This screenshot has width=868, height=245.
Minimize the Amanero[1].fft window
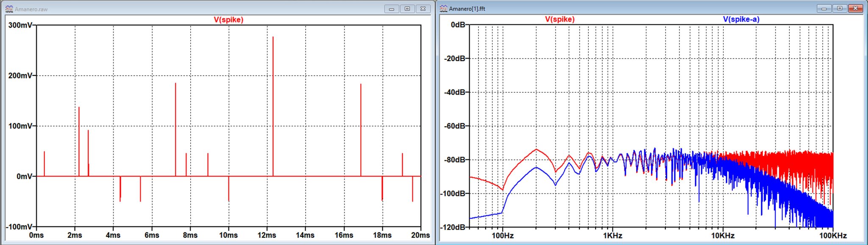pos(824,8)
